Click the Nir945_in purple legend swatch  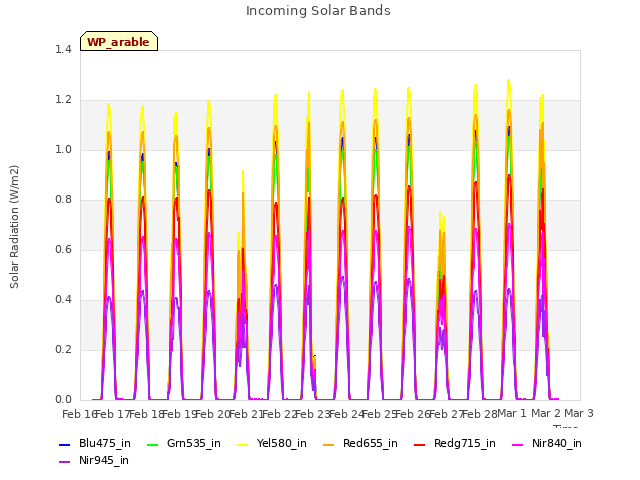[x=64, y=462]
